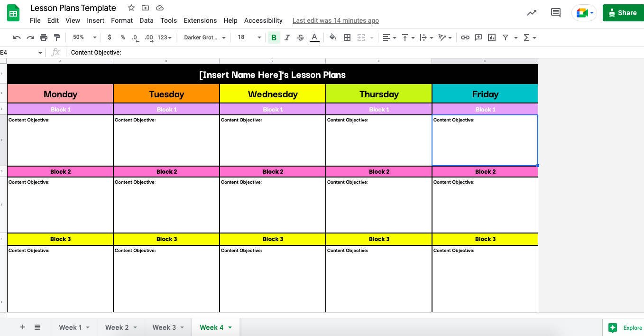Click the insert link icon
Screen dimensions: 644x336
(x=465, y=37)
